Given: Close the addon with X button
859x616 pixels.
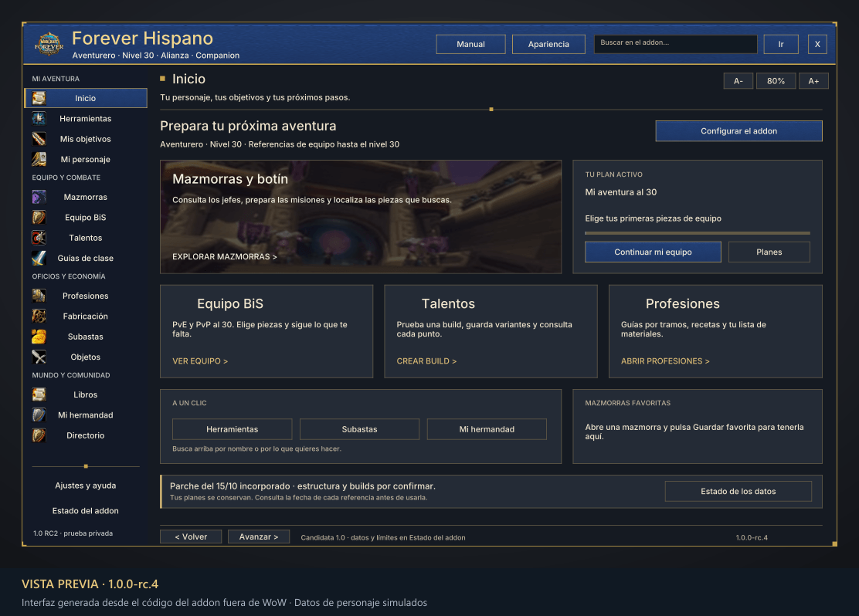Looking at the screenshot, I should (x=817, y=44).
